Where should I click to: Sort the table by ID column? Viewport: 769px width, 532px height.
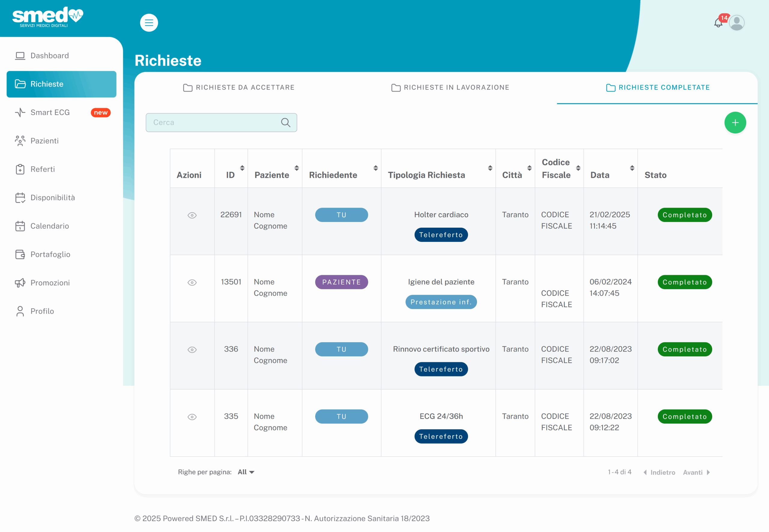(242, 168)
